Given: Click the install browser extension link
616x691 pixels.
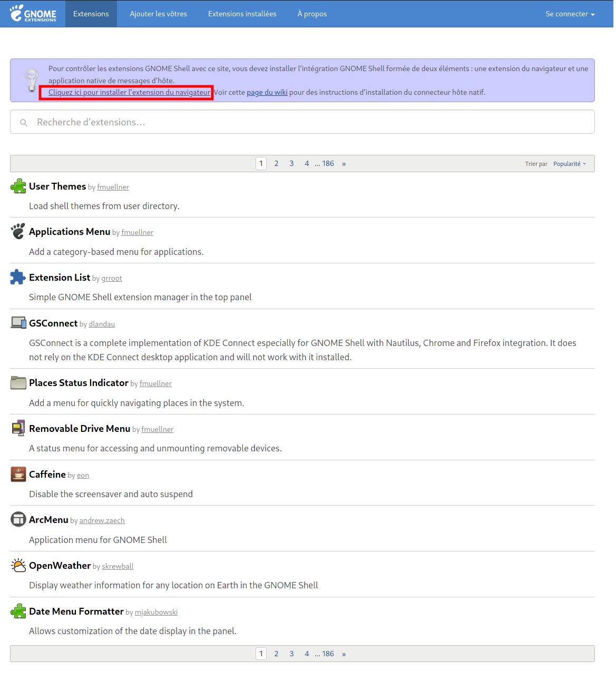Looking at the screenshot, I should [x=129, y=93].
